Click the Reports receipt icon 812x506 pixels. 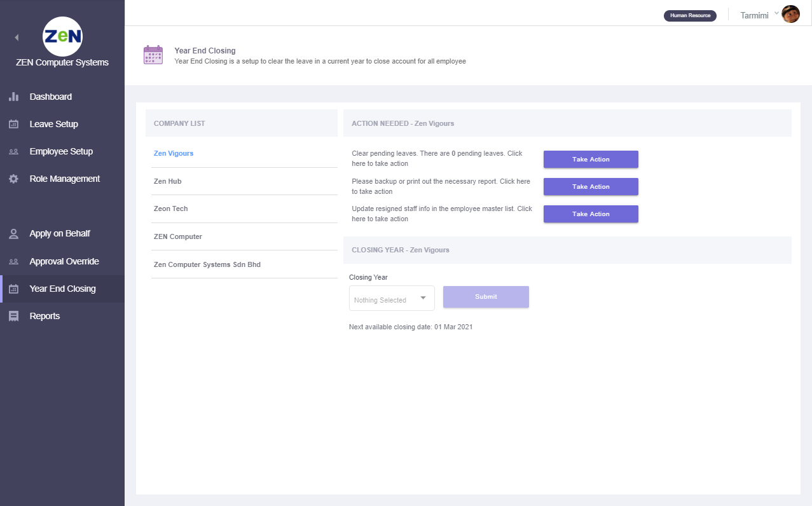point(13,316)
